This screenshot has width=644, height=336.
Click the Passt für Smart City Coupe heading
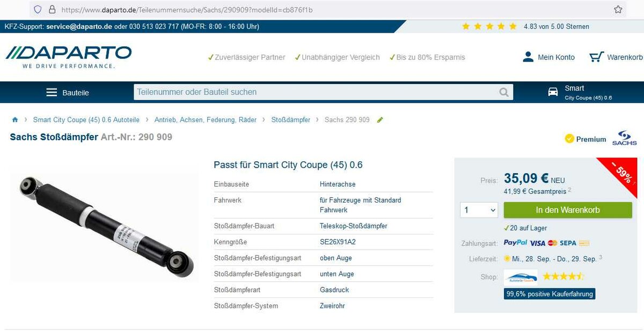coord(288,165)
